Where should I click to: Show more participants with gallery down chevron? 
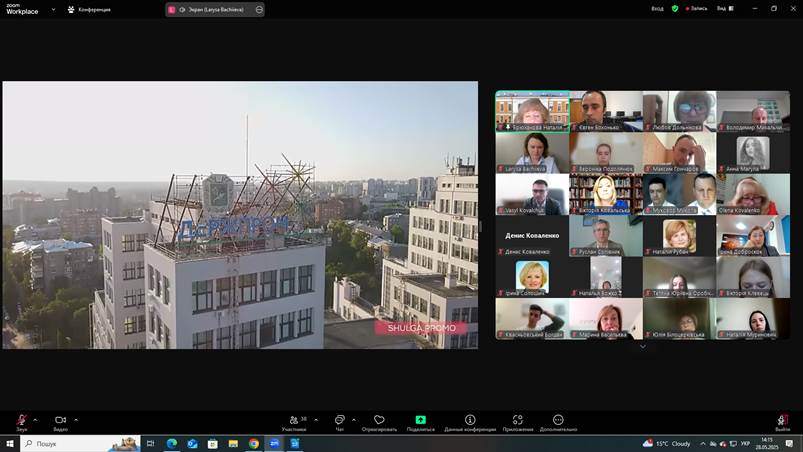pyautogui.click(x=642, y=346)
